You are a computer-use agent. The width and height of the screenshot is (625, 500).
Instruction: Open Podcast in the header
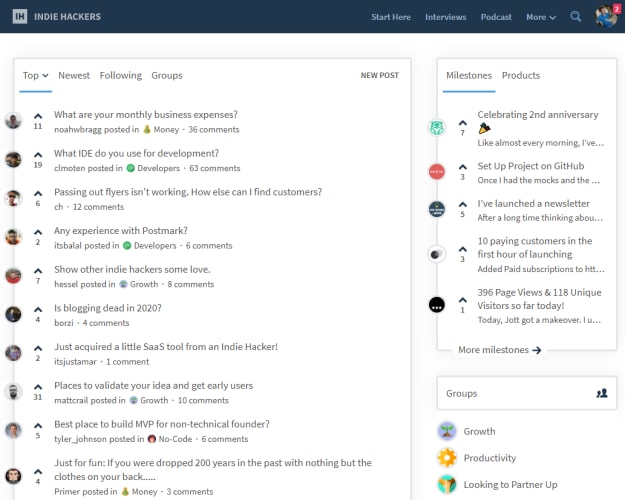pyautogui.click(x=496, y=17)
